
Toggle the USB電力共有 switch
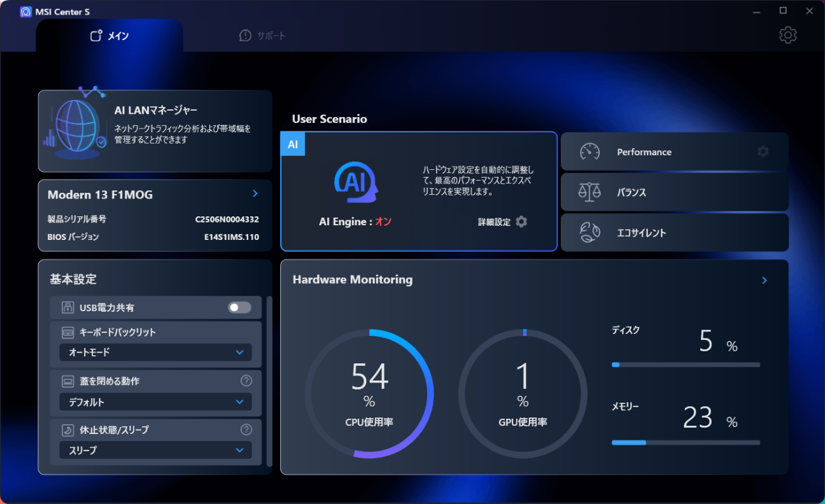(240, 308)
